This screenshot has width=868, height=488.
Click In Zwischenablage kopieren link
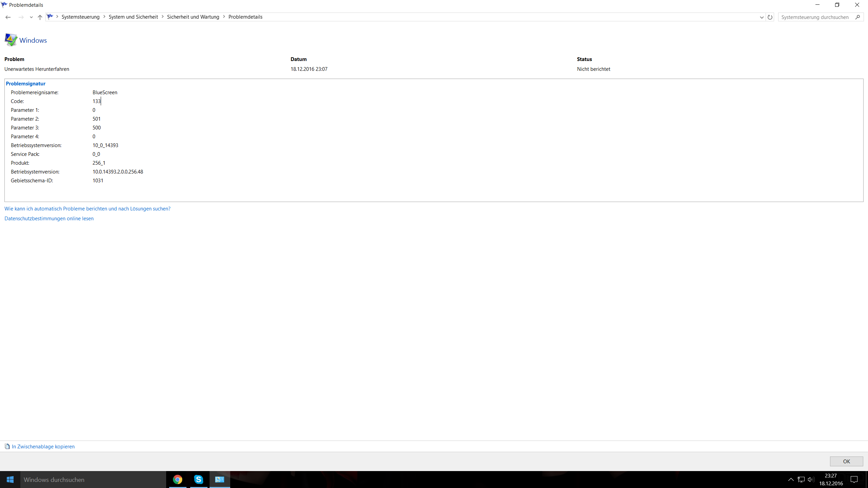(43, 447)
